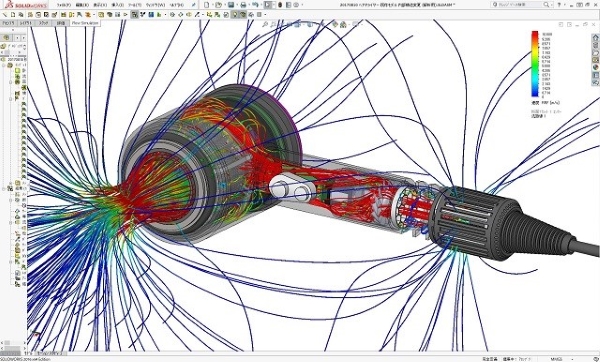Click the search magnifier icon
The width and height of the screenshot is (600, 362).
(546, 5)
